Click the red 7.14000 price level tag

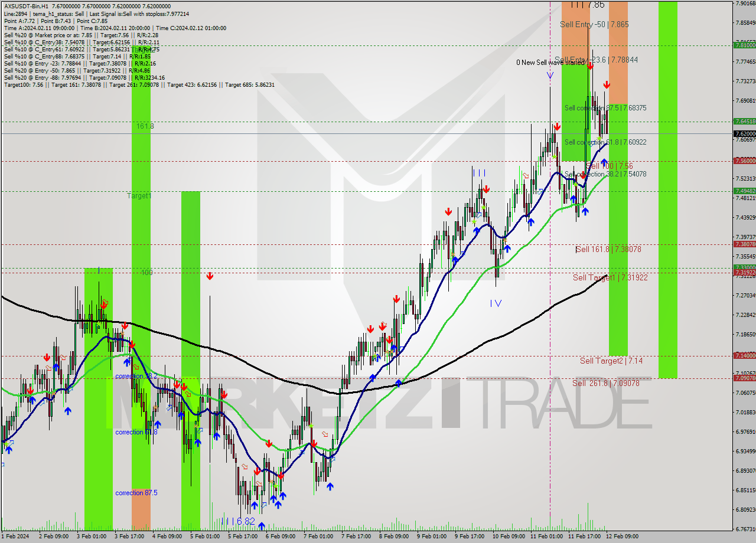744,355
